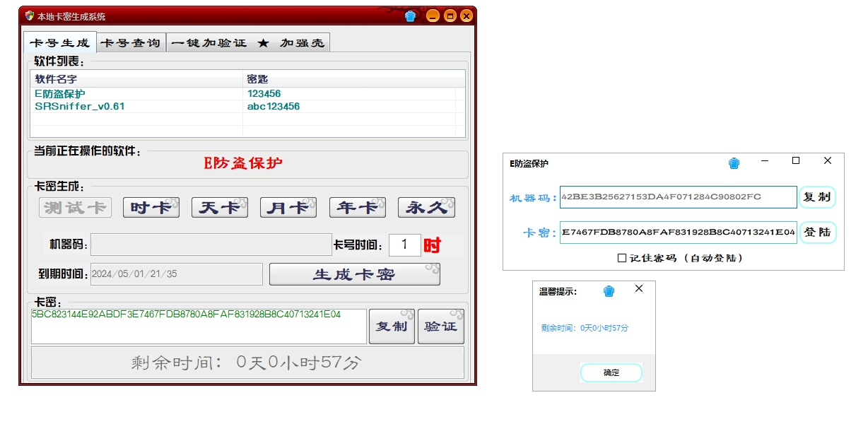The width and height of the screenshot is (868, 424).
Task: Click 复制 button beside generated card key
Action: (x=392, y=326)
